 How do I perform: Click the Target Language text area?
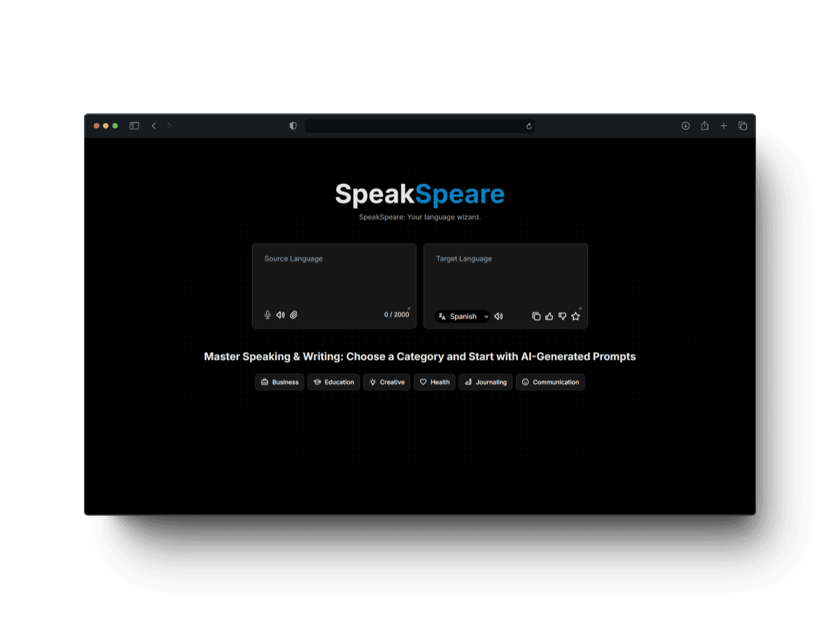click(x=505, y=278)
